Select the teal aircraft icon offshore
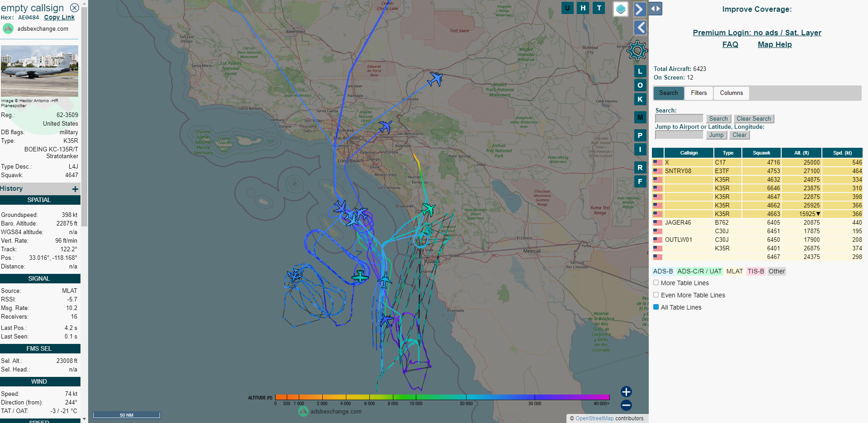The width and height of the screenshot is (868, 423). point(360,276)
